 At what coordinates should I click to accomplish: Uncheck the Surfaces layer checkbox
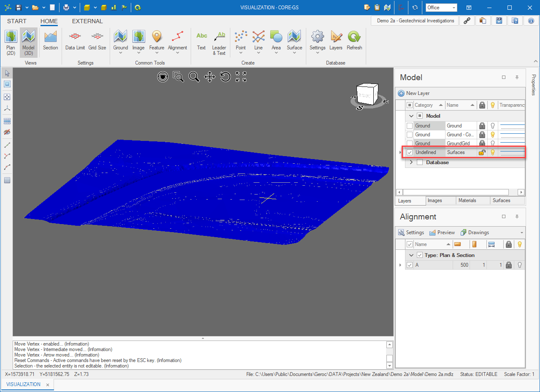pos(409,152)
